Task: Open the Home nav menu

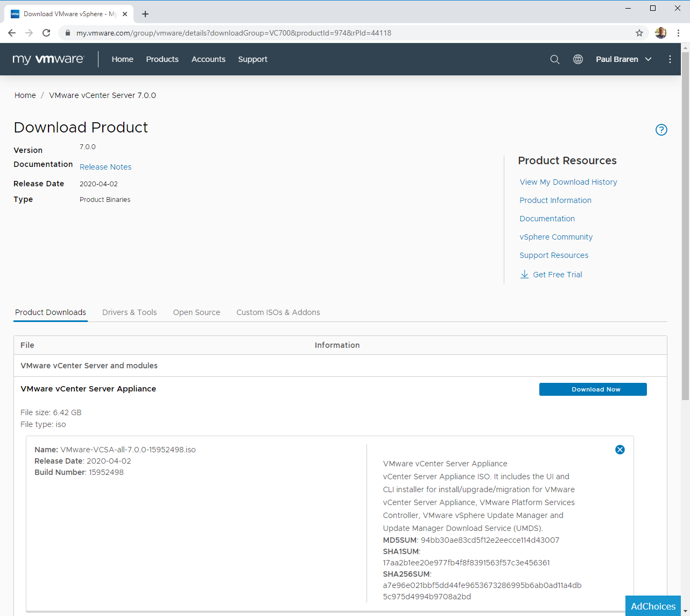Action: click(x=123, y=59)
